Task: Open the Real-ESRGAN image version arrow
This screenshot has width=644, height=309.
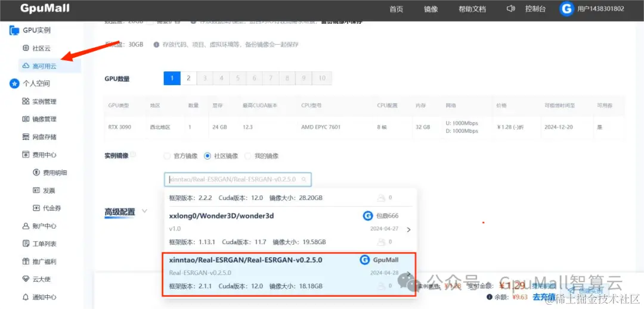Action: coord(408,274)
